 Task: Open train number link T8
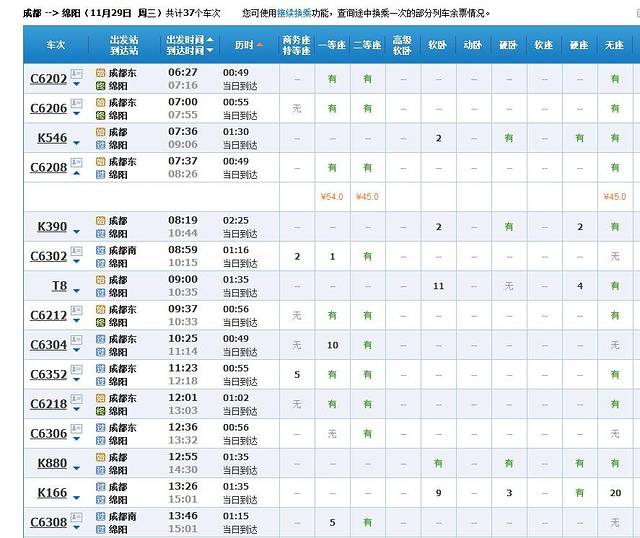(x=59, y=285)
